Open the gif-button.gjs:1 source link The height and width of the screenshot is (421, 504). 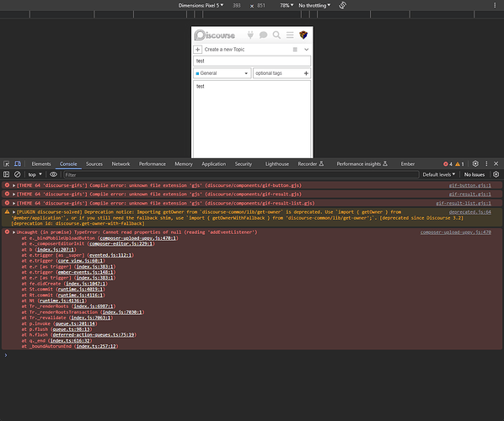click(x=470, y=185)
